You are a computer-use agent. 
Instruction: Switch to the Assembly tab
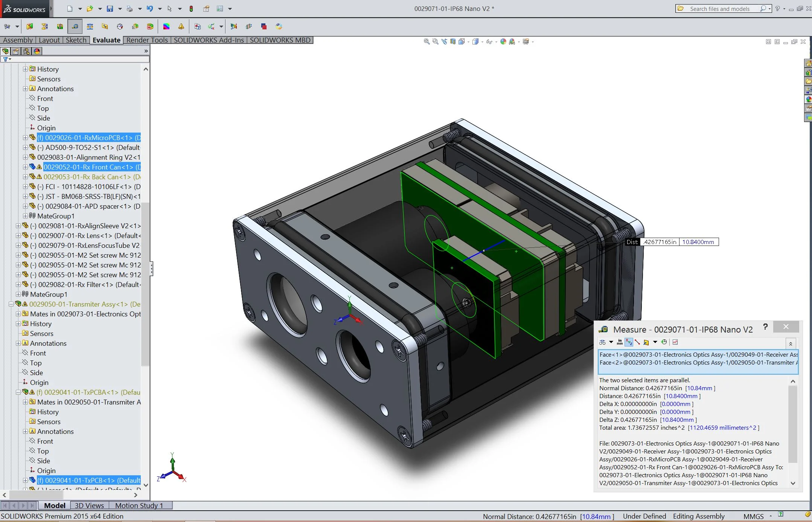coord(18,40)
